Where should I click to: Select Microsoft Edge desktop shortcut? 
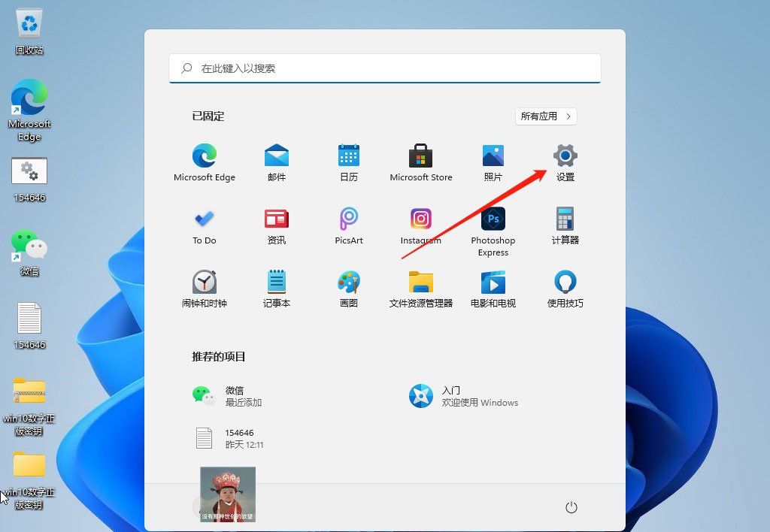(x=29, y=110)
